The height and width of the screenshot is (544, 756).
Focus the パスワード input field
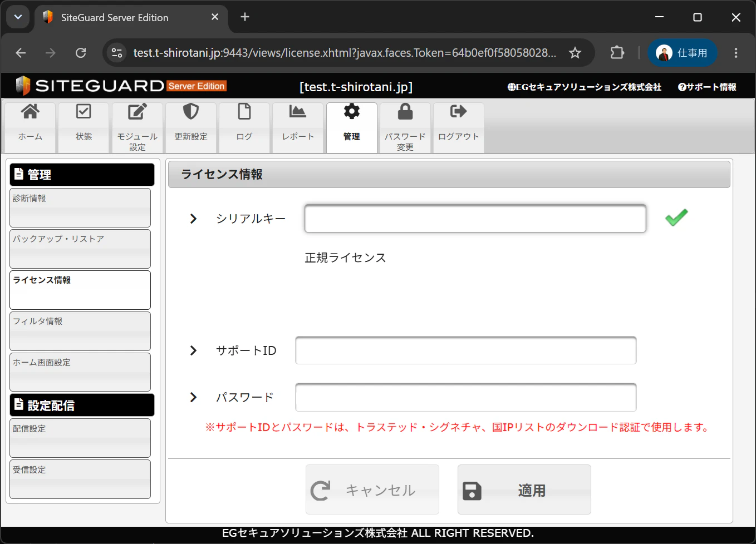tap(466, 397)
